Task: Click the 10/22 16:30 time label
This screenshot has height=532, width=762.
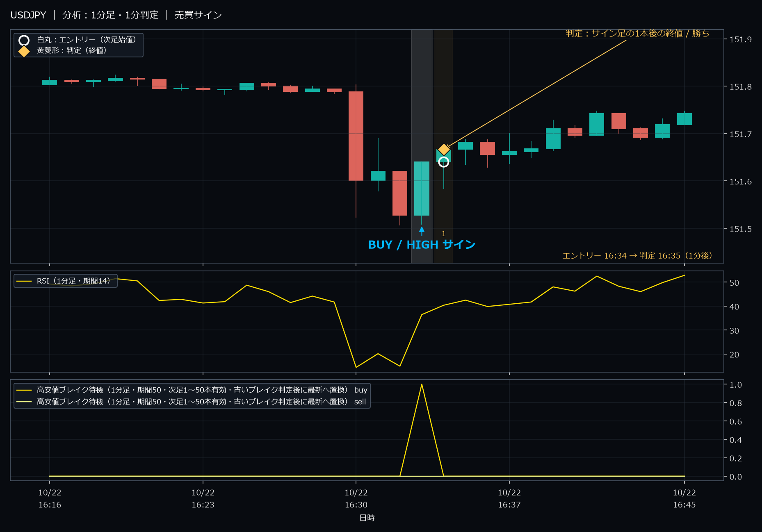Action: pos(356,498)
